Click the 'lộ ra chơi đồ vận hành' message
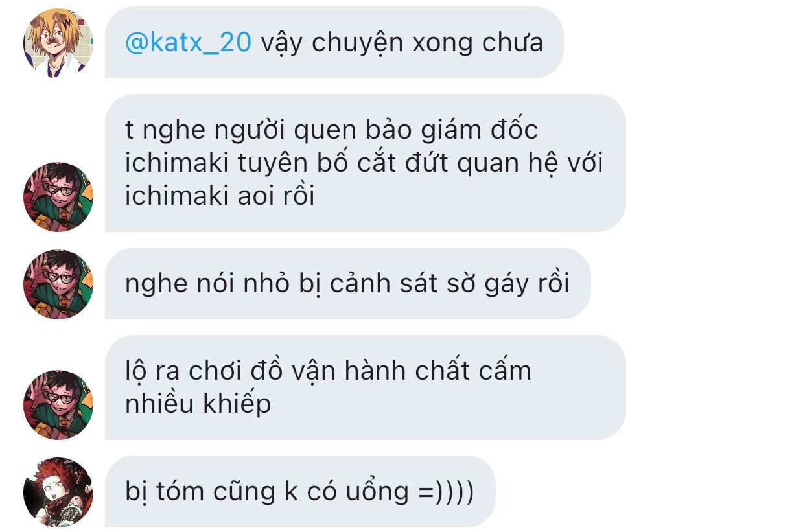 pos(365,387)
